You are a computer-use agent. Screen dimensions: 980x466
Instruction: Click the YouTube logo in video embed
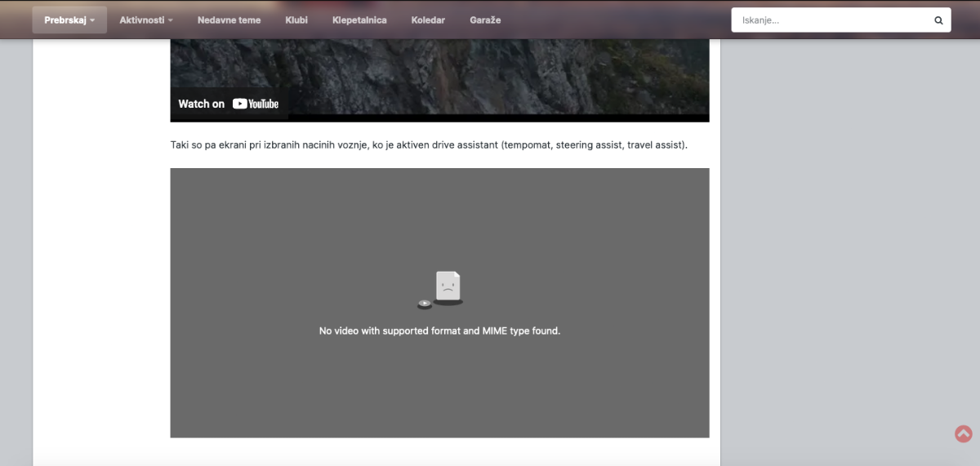(x=256, y=104)
